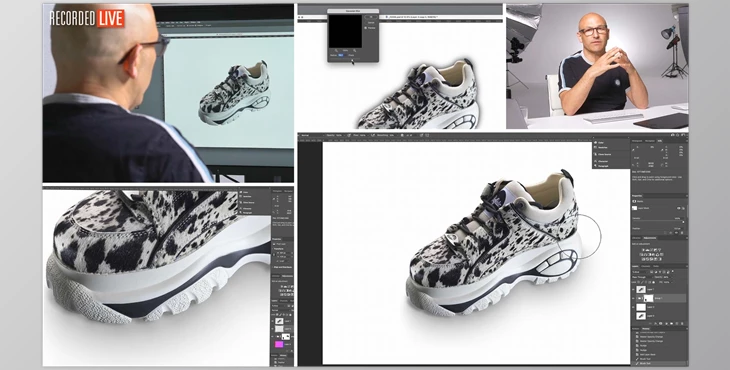Click the new adjustment layer icon in Layers footer

click(667, 323)
